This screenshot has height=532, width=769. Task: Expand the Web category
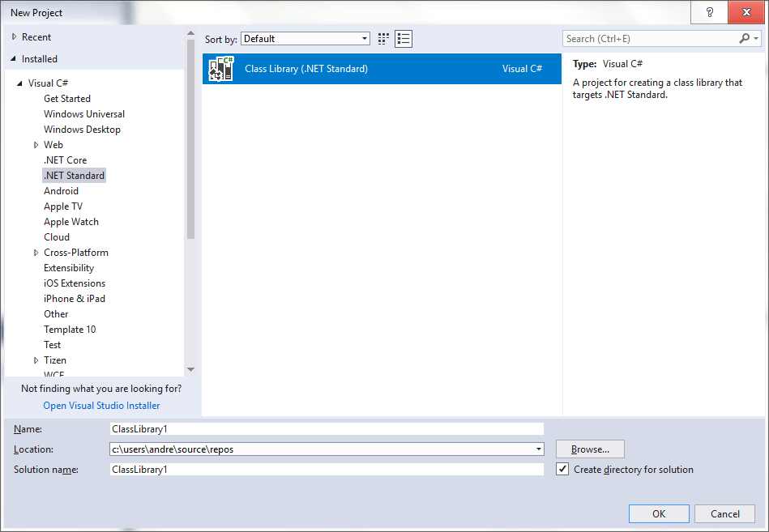coord(36,144)
